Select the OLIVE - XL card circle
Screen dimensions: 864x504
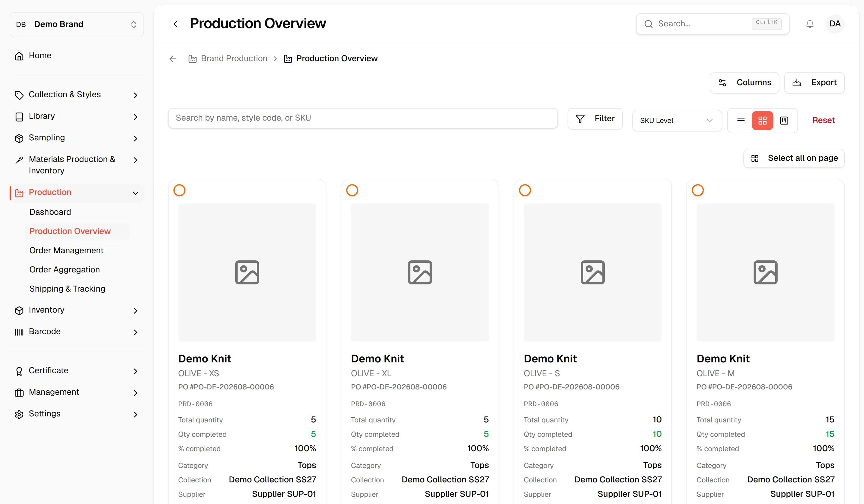[x=352, y=190]
